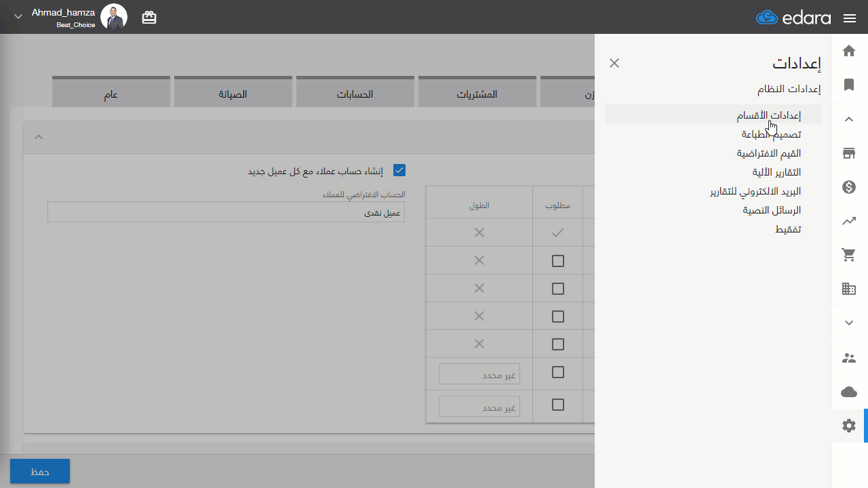The width and height of the screenshot is (868, 488).
Task: Toggle second empty مطلوب checkbox in table
Action: [558, 289]
